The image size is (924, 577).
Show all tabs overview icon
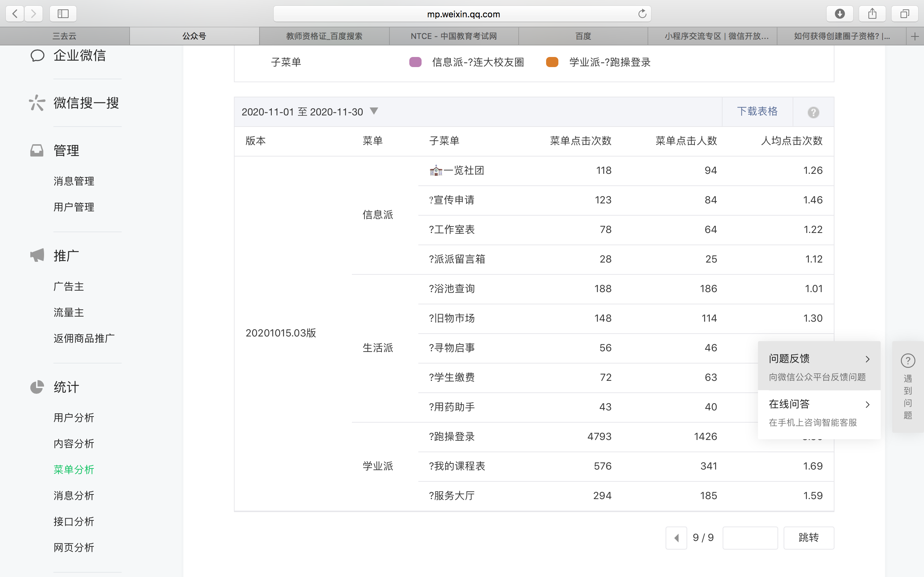pyautogui.click(x=905, y=14)
